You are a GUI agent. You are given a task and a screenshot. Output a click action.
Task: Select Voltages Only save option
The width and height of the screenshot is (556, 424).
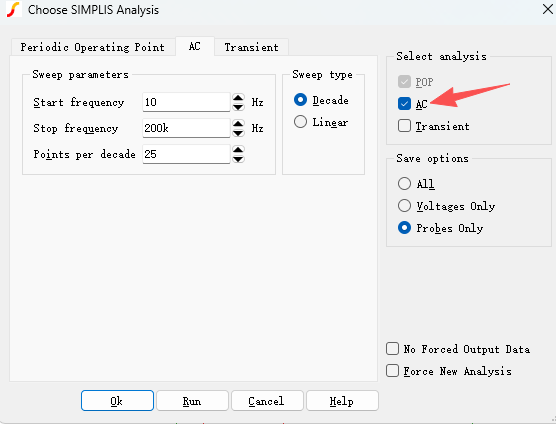point(404,206)
